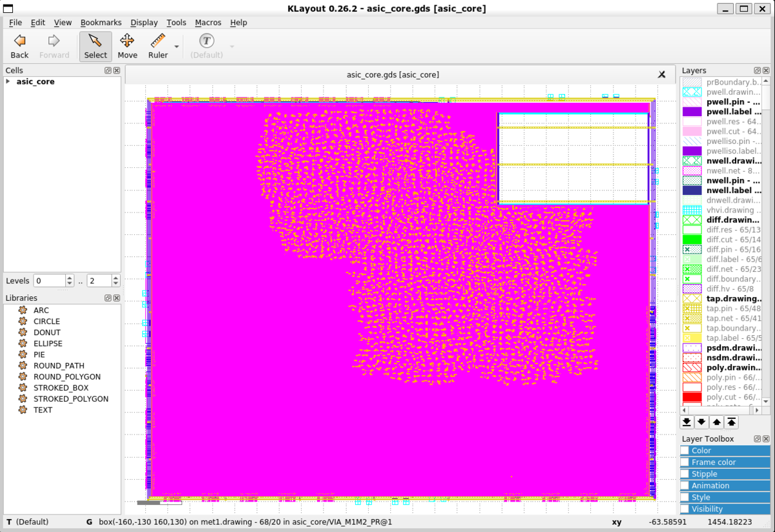Toggle the Stipple checkbox

pyautogui.click(x=685, y=474)
